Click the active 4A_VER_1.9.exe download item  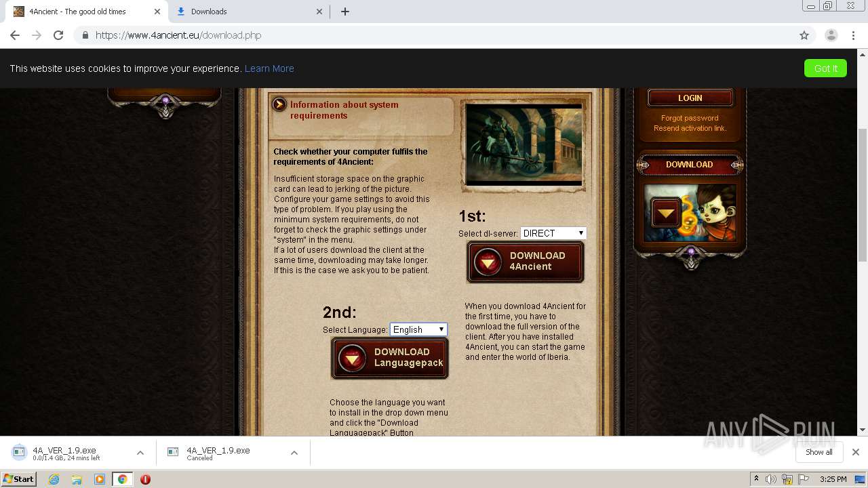coord(78,453)
